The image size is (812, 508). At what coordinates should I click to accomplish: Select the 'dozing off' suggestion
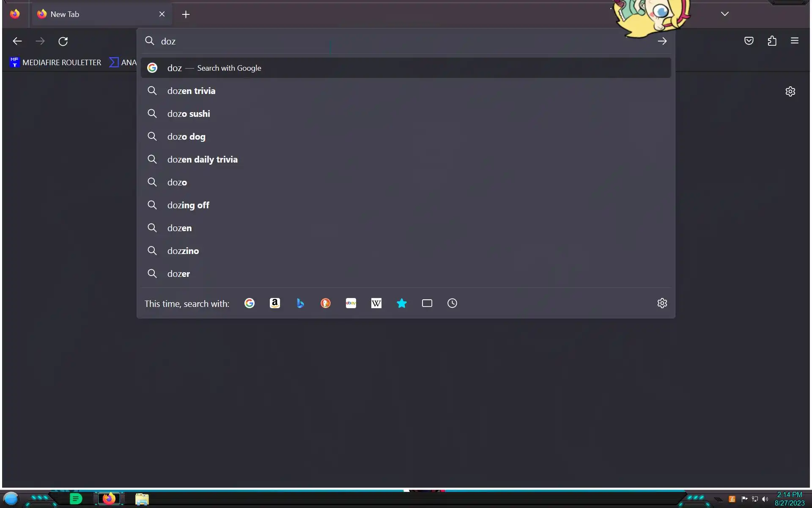(189, 205)
